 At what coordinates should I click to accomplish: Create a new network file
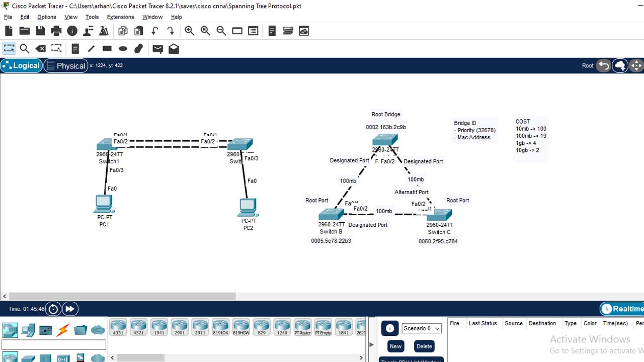coord(9,31)
